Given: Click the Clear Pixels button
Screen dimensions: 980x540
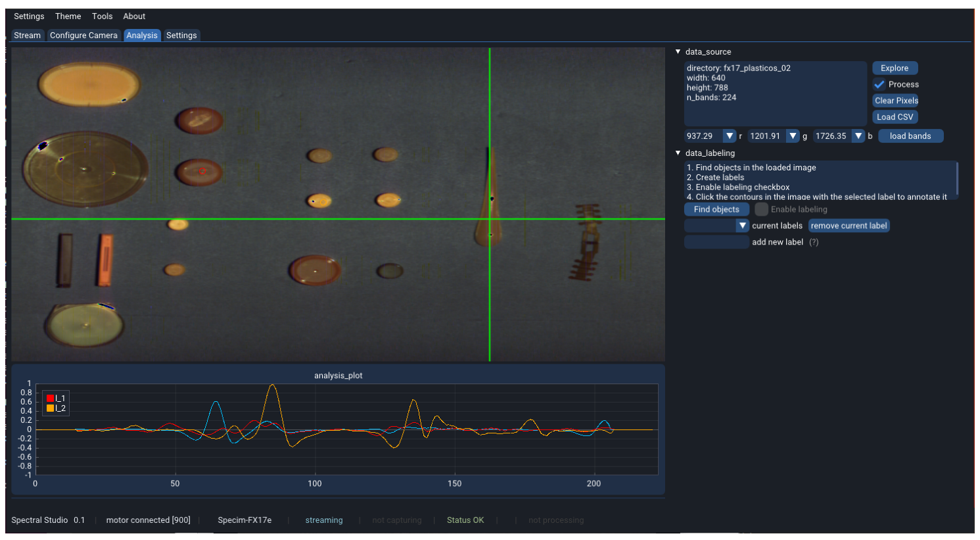Looking at the screenshot, I should pyautogui.click(x=895, y=101).
